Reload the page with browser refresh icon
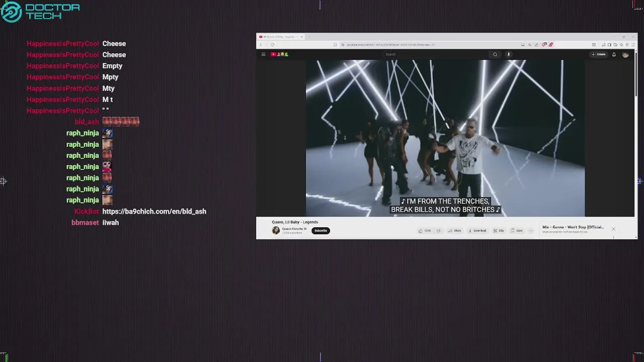 tap(272, 45)
